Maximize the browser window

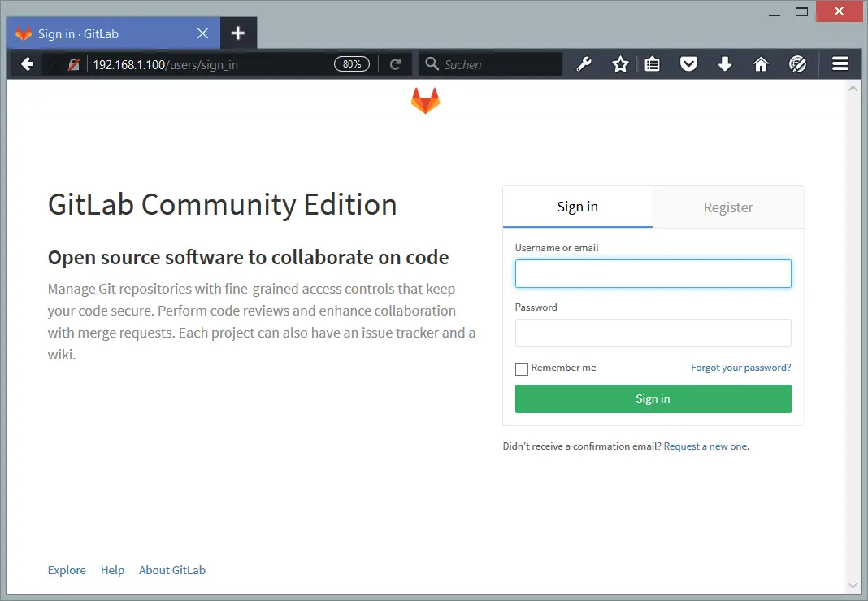point(801,11)
